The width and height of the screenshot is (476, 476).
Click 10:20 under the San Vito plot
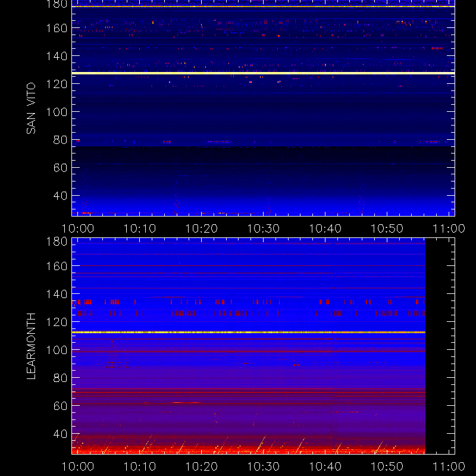tap(202, 228)
